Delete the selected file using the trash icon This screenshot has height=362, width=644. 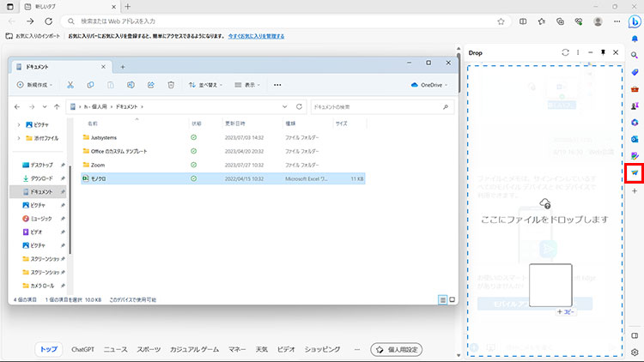(x=171, y=85)
